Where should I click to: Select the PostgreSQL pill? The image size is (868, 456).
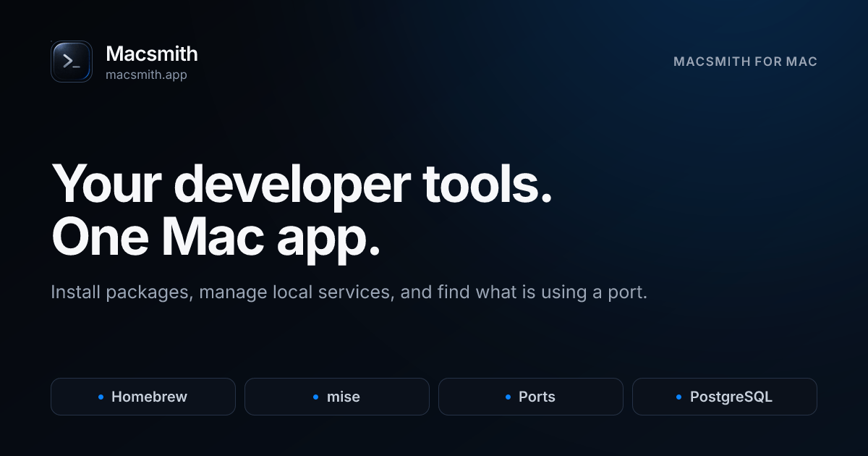pyautogui.click(x=725, y=397)
